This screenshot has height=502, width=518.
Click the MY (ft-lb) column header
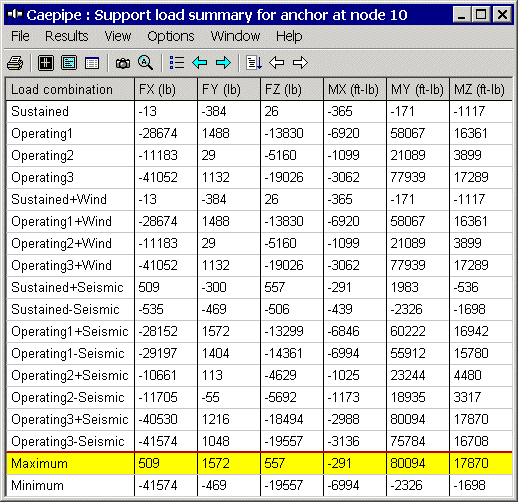[x=418, y=89]
